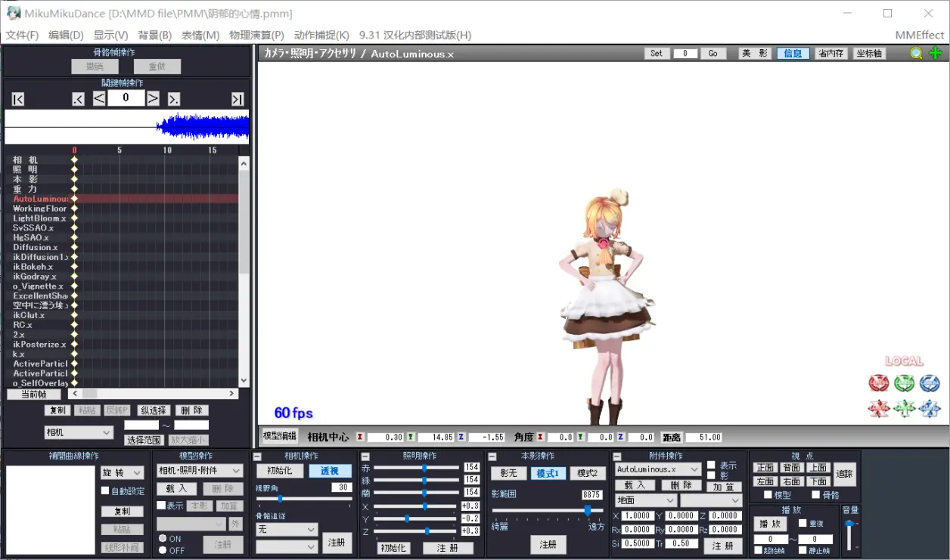This screenshot has width=950, height=560.
Task: Click the 正面 front view button
Action: click(765, 468)
